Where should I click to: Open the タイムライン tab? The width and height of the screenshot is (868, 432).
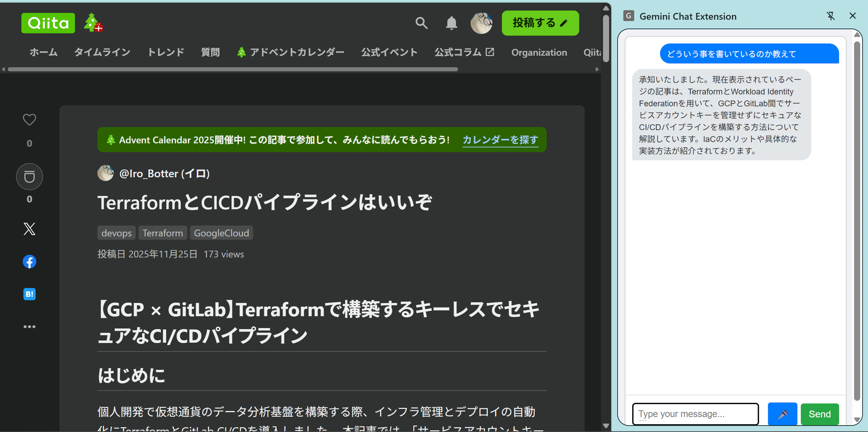(x=102, y=52)
